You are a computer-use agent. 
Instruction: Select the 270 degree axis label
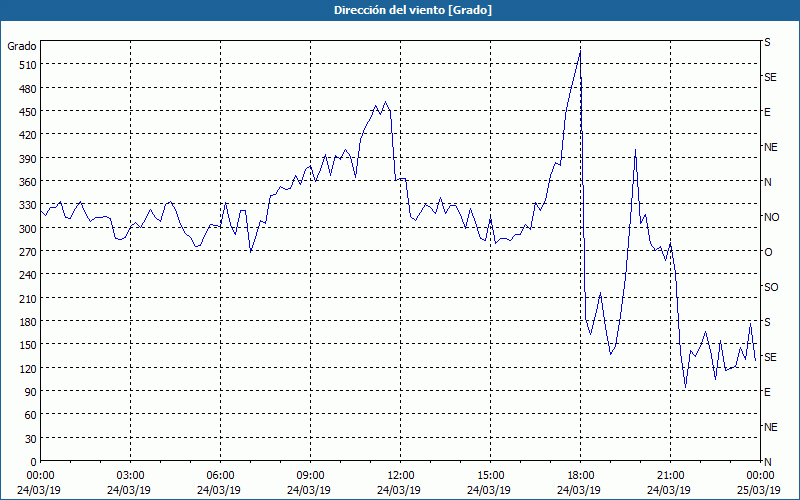coord(28,252)
